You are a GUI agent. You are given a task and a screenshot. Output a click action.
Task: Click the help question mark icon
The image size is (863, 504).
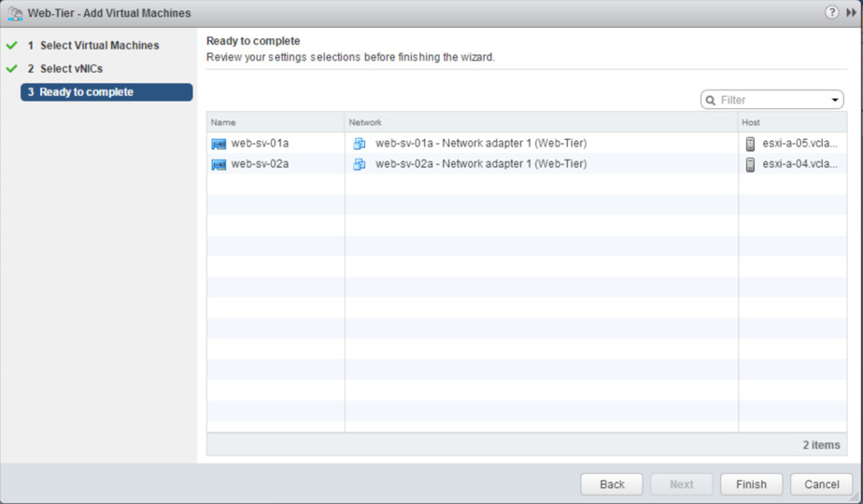(831, 13)
